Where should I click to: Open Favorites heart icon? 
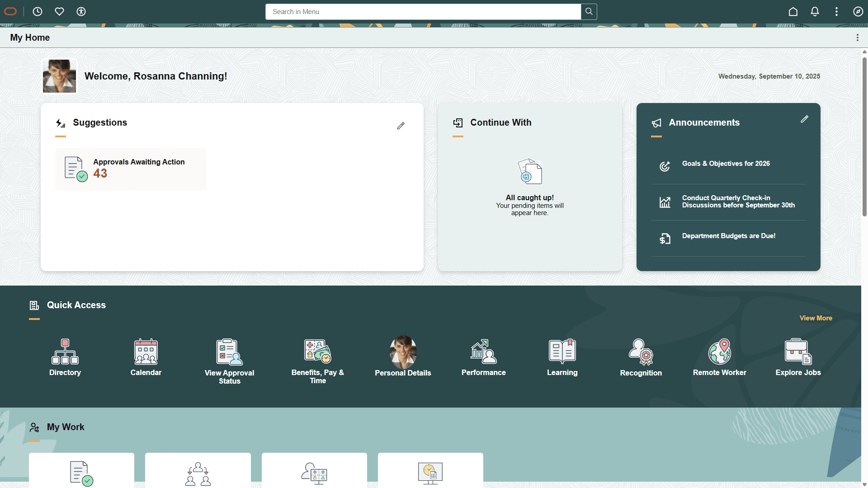point(59,12)
